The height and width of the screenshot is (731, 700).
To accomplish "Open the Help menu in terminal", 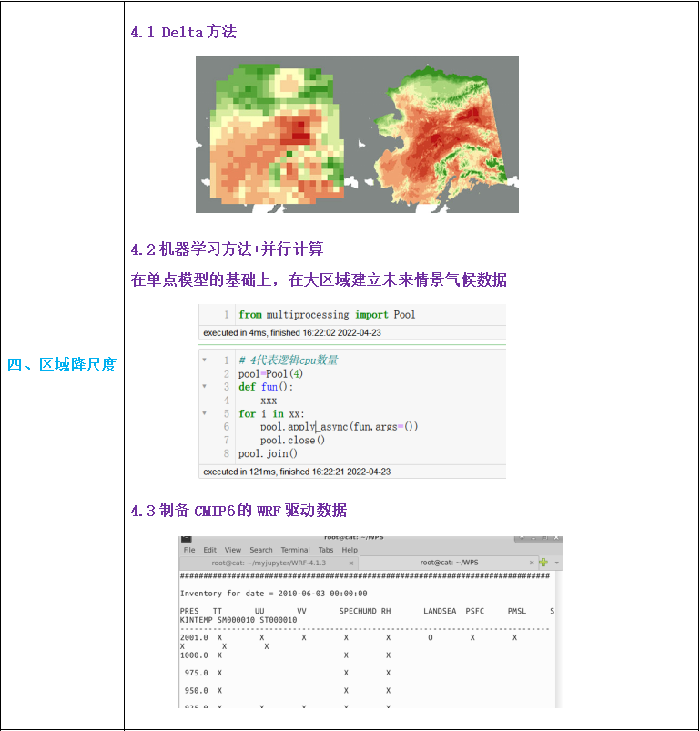I will (x=350, y=550).
